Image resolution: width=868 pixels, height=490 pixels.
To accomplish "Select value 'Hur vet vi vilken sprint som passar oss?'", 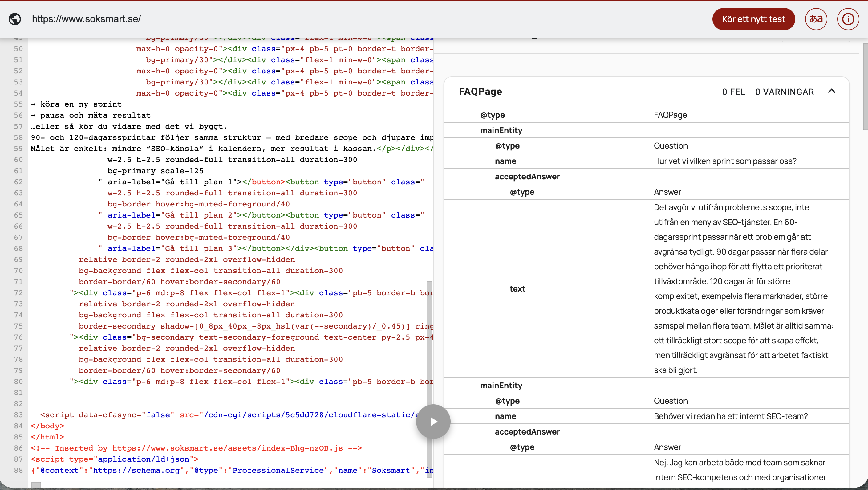I will point(725,161).
